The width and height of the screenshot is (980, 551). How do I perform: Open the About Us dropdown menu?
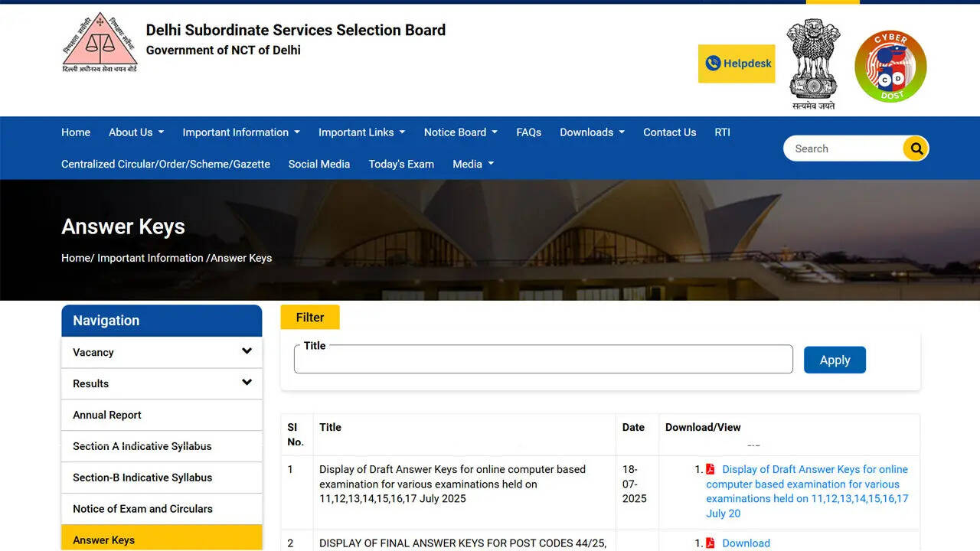[x=136, y=132]
